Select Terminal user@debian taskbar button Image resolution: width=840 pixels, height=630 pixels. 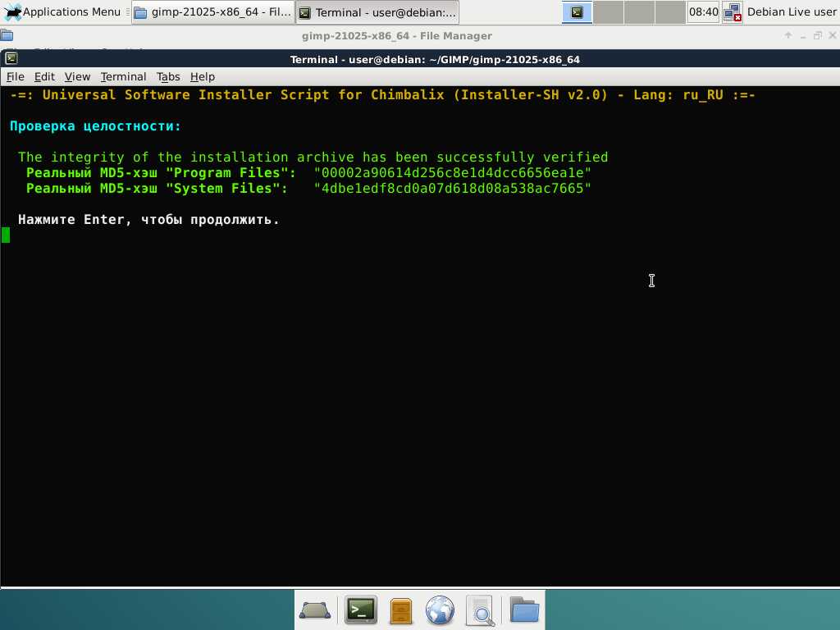(377, 12)
